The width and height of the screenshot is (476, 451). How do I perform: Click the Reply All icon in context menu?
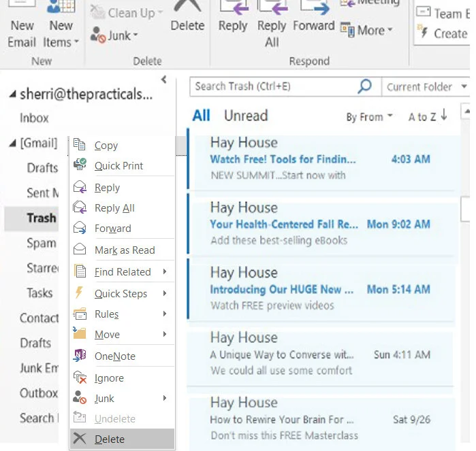(x=80, y=207)
